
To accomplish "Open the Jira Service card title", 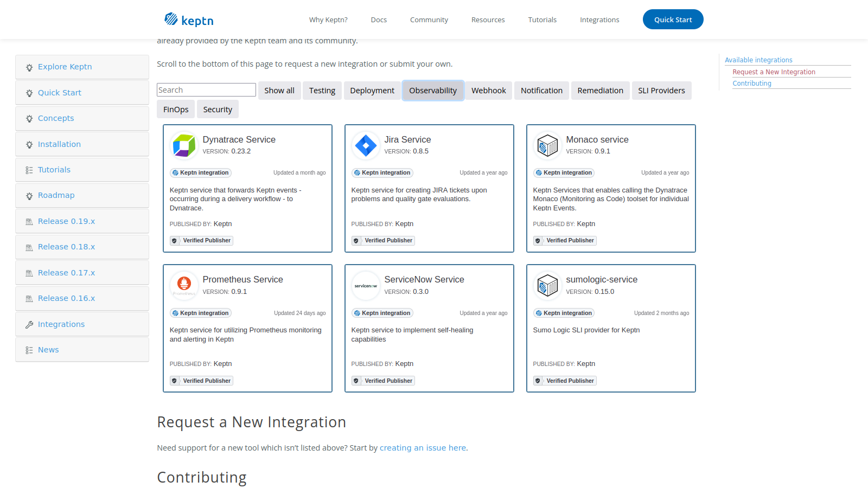I will click(x=407, y=140).
